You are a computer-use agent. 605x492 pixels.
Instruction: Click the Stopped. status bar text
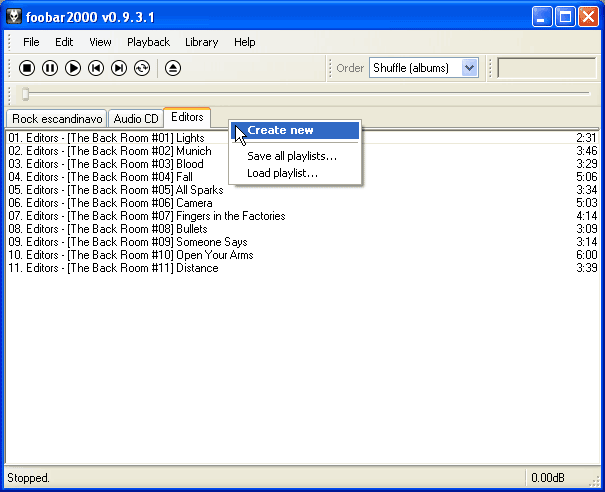[29, 478]
